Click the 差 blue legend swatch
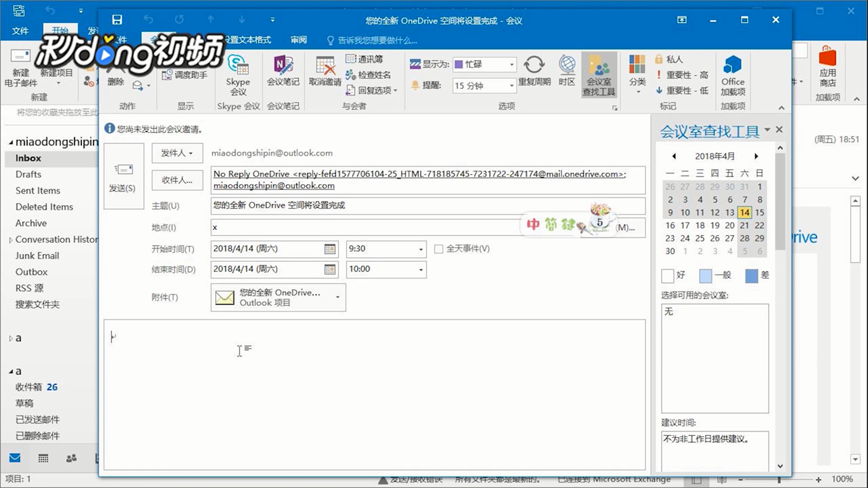Viewport: 868px width, 488px height. [752, 276]
